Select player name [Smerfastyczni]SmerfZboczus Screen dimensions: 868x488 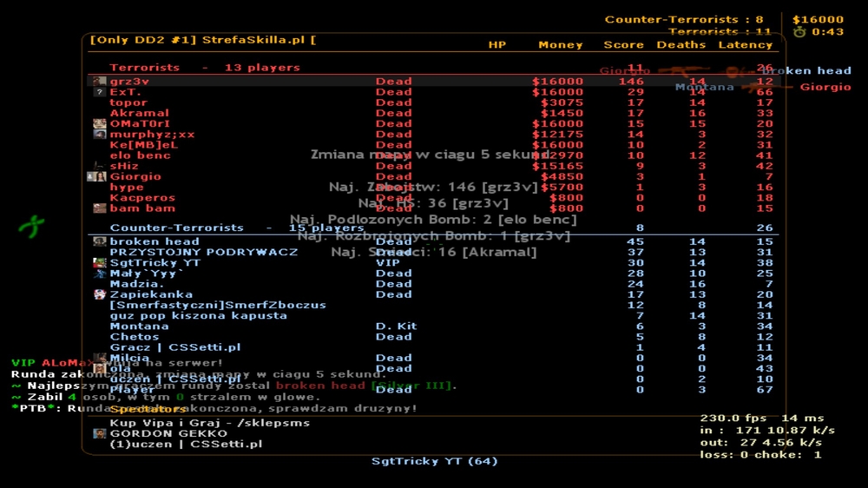[218, 305]
